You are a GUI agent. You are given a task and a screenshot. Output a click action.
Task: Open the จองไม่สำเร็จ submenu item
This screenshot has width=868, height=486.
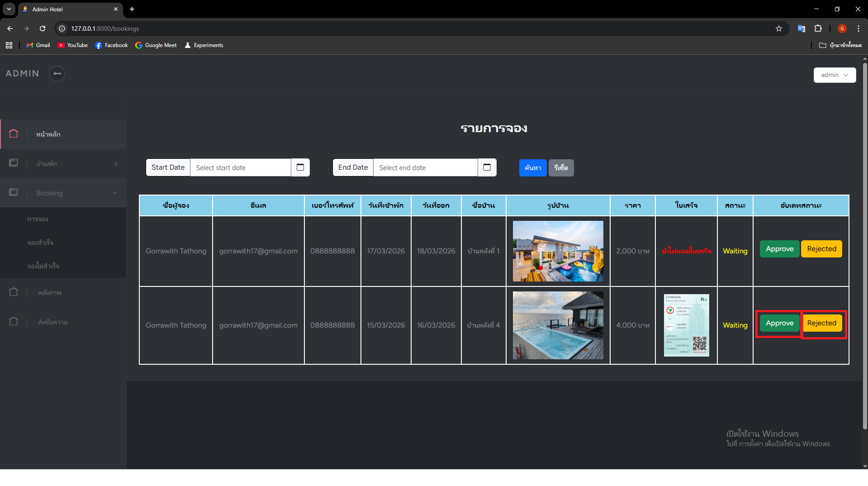coord(43,266)
